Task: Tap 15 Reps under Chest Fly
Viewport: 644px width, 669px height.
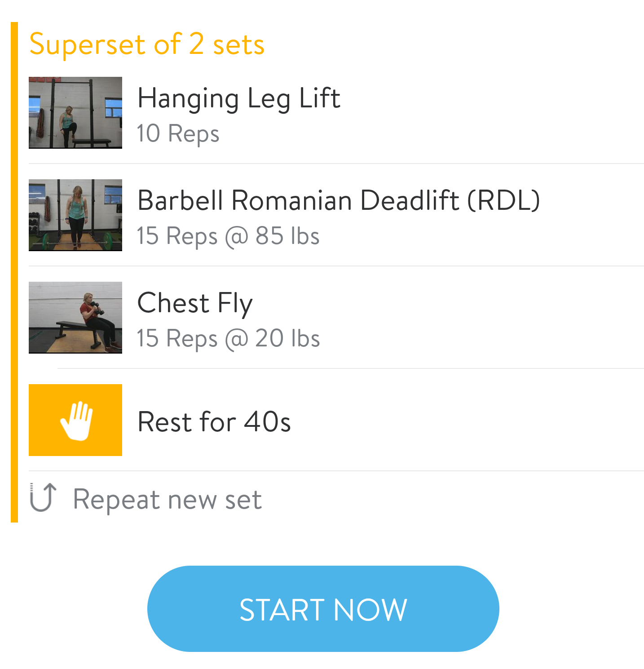Action: (177, 338)
